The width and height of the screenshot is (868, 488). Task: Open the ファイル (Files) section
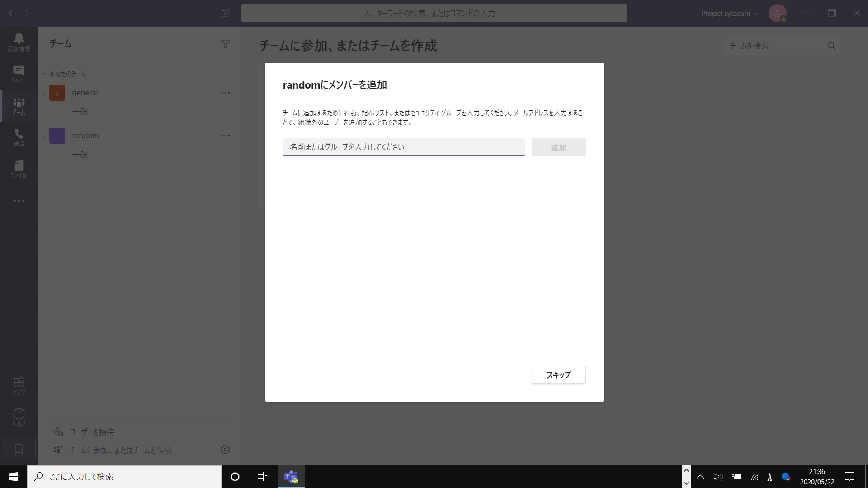18,169
